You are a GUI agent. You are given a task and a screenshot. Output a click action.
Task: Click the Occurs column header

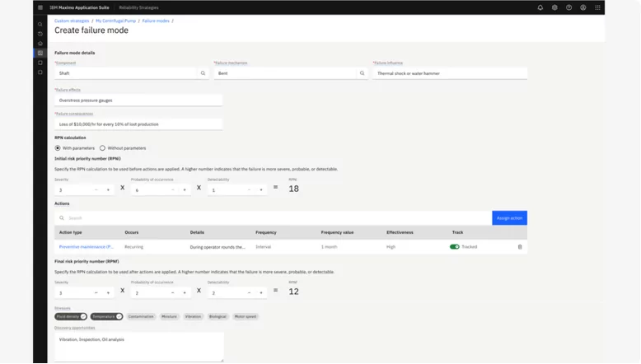tap(132, 232)
